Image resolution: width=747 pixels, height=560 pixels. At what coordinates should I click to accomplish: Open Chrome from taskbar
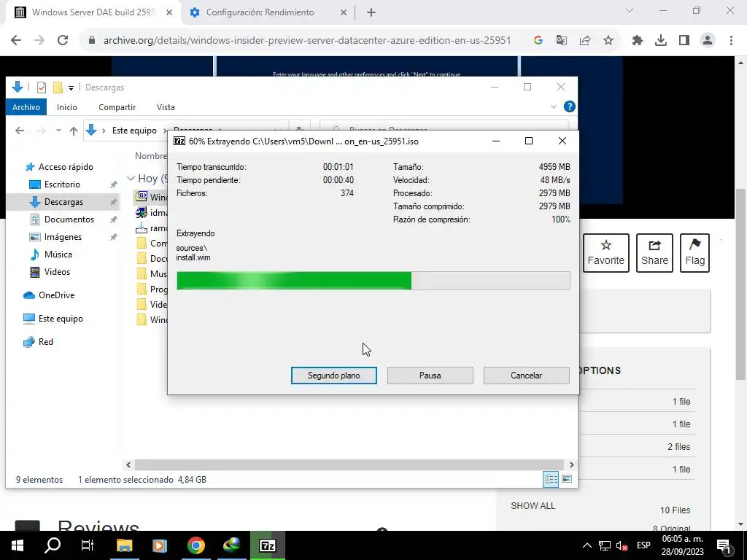tap(196, 545)
